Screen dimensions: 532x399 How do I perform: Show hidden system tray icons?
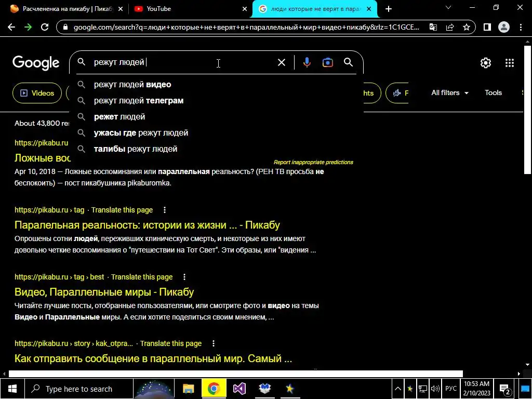point(398,389)
